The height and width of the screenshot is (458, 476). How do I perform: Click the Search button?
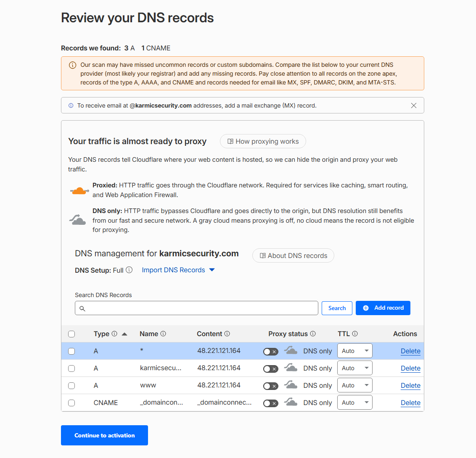click(337, 308)
